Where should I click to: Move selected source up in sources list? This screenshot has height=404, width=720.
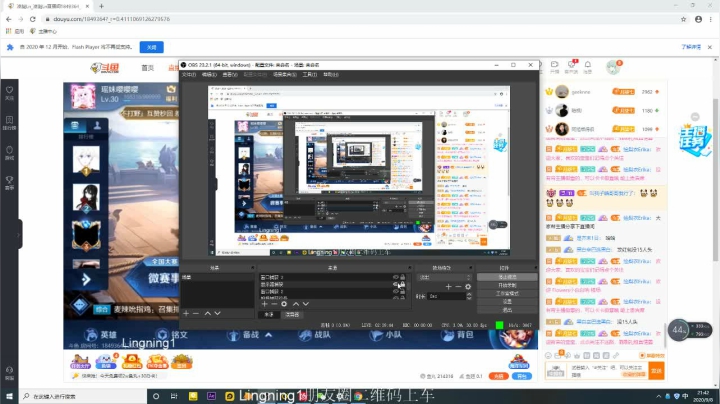pos(296,304)
